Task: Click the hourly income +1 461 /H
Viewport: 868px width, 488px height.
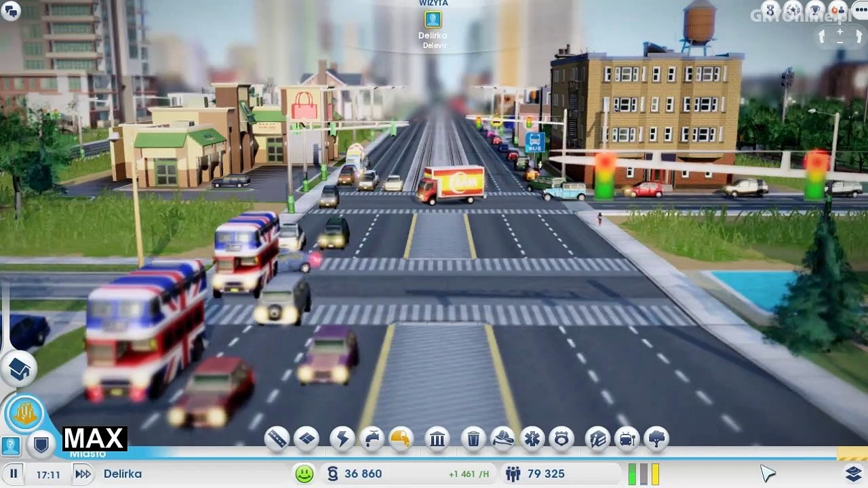Action: [x=469, y=474]
